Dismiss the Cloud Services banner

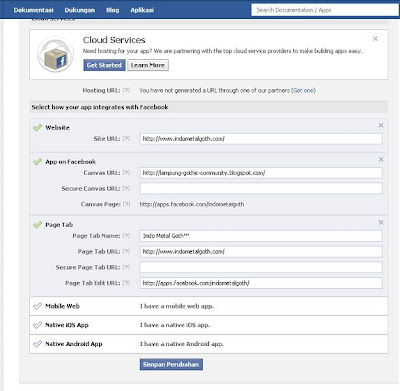click(375, 39)
